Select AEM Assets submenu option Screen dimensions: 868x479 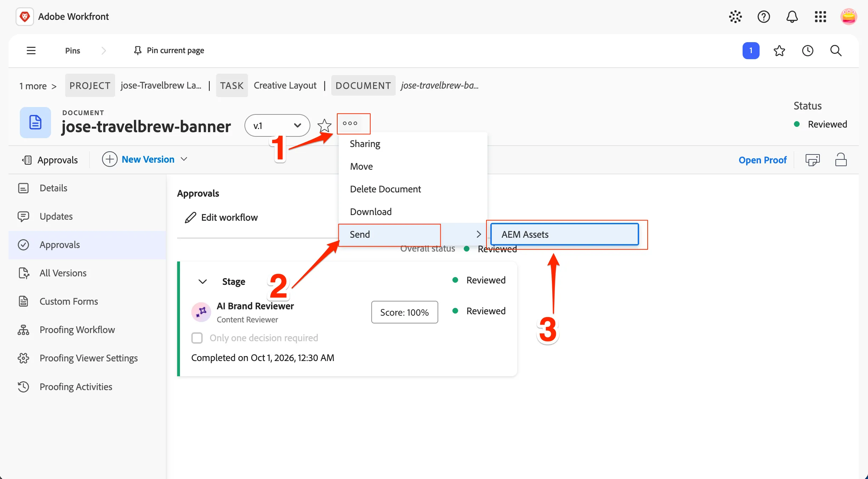point(565,234)
